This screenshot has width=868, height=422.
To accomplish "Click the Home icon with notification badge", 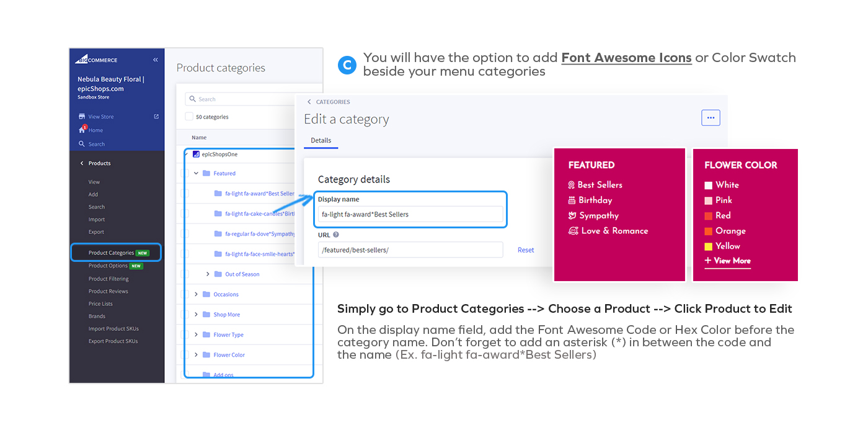I will [x=82, y=130].
